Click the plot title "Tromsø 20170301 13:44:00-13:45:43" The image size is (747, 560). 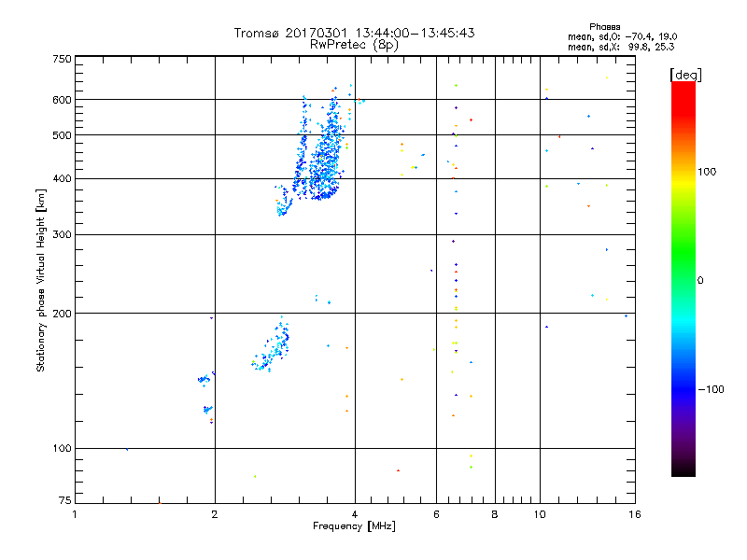(x=354, y=33)
